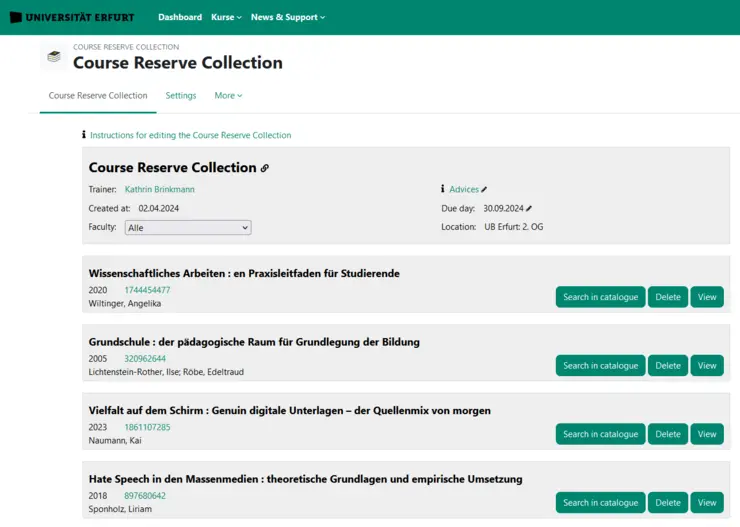This screenshot has width=740, height=527.
Task: Click the info icon beside editing instructions
Action: (x=84, y=135)
